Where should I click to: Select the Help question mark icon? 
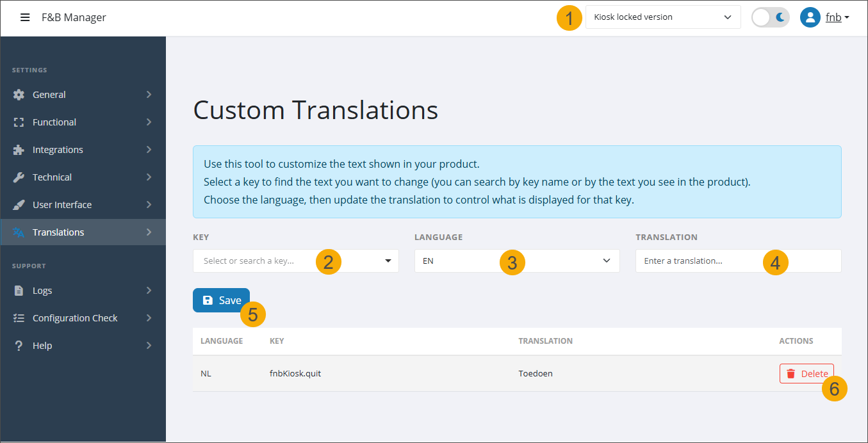pos(20,345)
